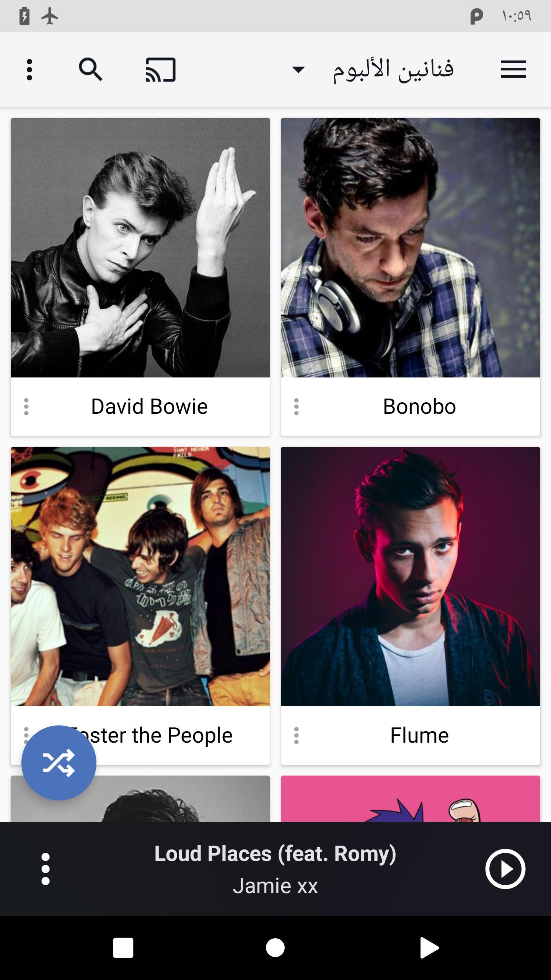This screenshot has width=551, height=980.
Task: Tap the blue shuffle floating button
Action: 59,763
